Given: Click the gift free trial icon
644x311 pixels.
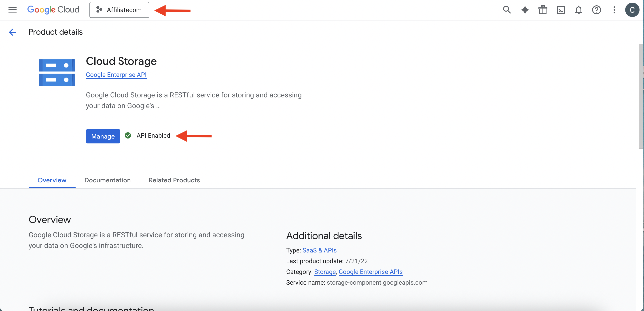Looking at the screenshot, I should pyautogui.click(x=543, y=10).
